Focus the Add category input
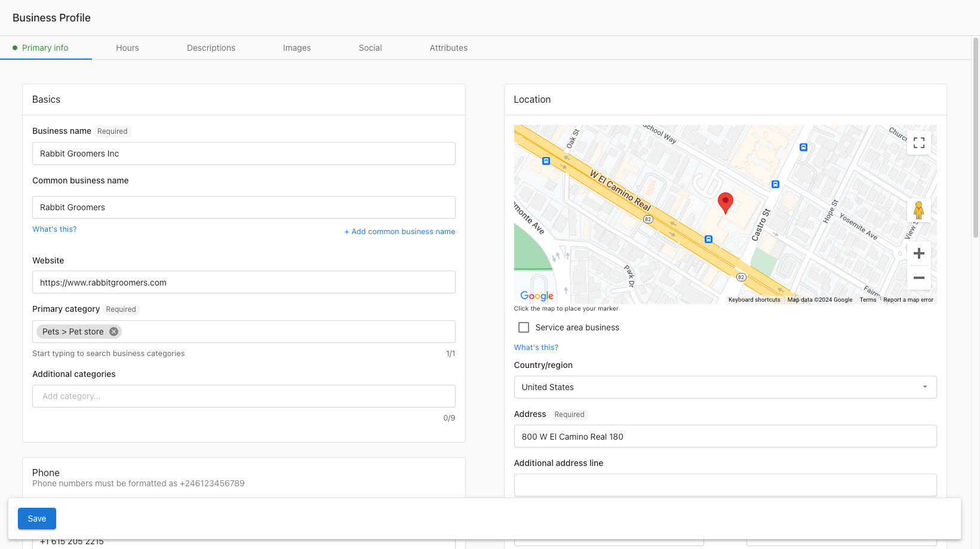The image size is (980, 549). pyautogui.click(x=244, y=396)
